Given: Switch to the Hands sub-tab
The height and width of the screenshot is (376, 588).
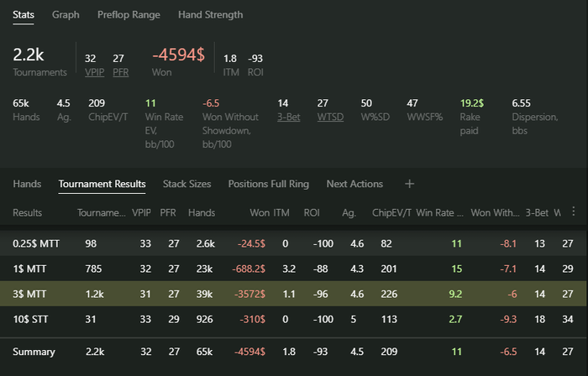Looking at the screenshot, I should [27, 184].
